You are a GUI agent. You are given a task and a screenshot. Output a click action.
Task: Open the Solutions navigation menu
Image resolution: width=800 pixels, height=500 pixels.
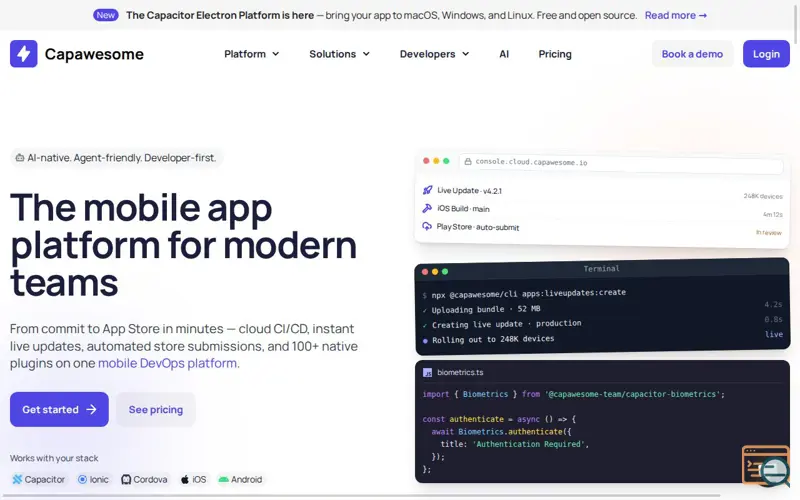click(x=339, y=54)
